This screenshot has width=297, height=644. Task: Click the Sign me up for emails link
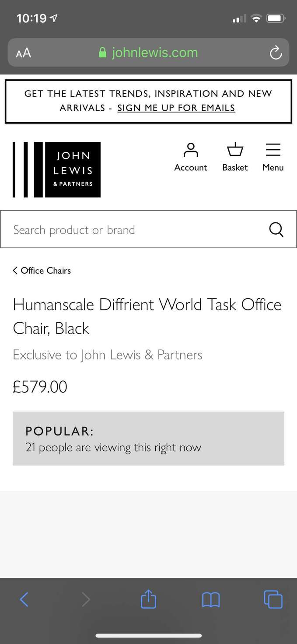176,108
